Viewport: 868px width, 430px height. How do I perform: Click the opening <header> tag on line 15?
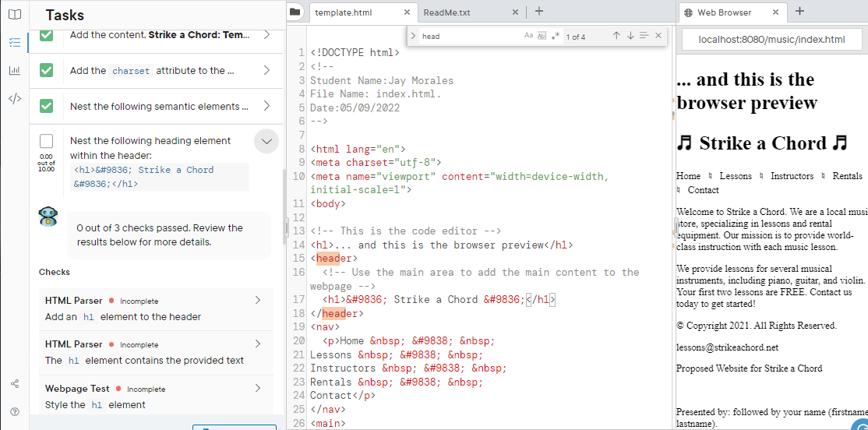333,259
